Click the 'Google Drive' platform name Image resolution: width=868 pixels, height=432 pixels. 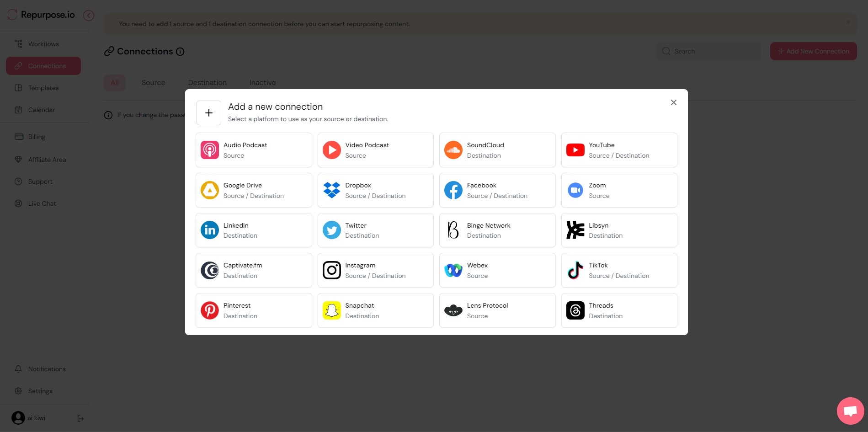coord(243,185)
